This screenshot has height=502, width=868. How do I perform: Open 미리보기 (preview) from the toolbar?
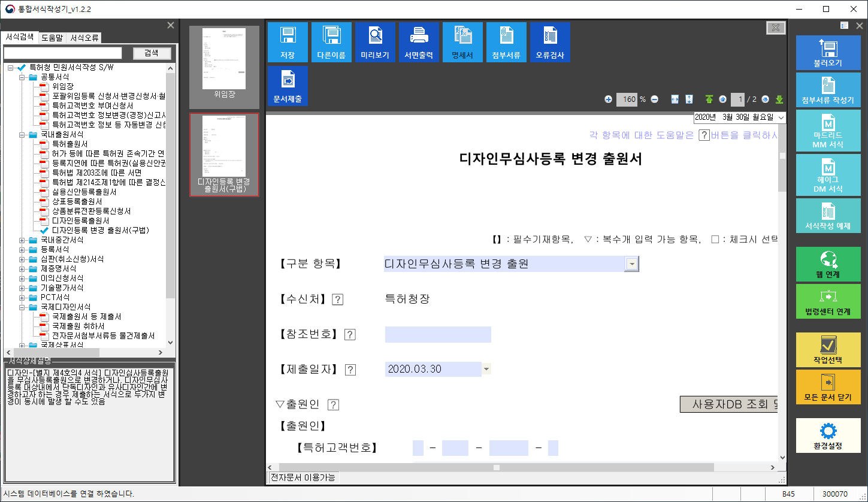(375, 42)
